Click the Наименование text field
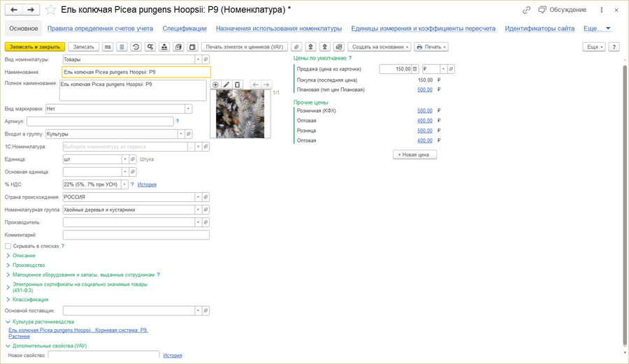This screenshot has width=629, height=364. point(136,72)
